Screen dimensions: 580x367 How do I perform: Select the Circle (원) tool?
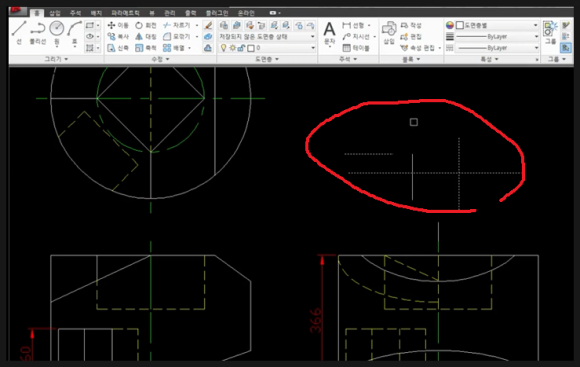click(57, 33)
